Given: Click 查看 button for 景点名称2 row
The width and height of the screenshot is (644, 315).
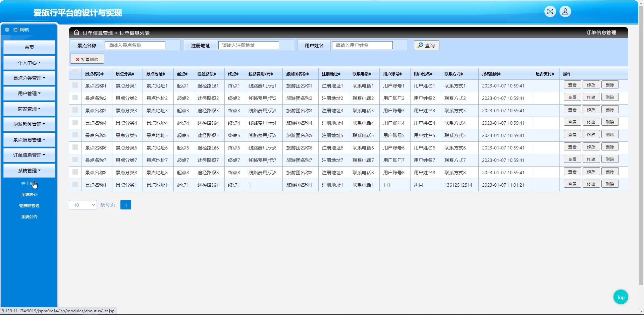Looking at the screenshot, I should coord(572,98).
